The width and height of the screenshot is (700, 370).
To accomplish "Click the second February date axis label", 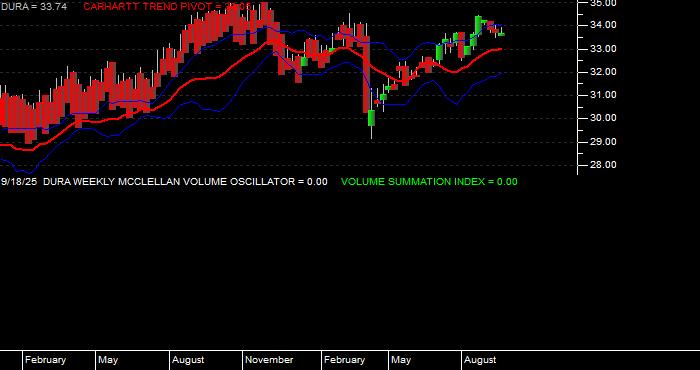I will coord(344,360).
